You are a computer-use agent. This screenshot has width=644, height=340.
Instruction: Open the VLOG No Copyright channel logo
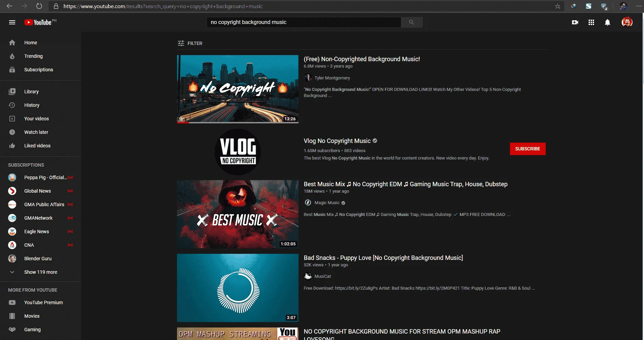pos(238,152)
